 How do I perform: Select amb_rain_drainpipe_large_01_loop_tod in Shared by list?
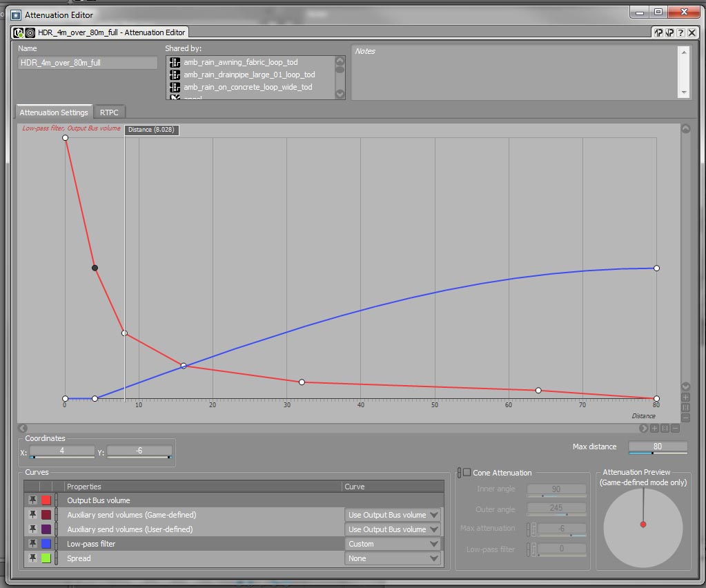click(x=249, y=75)
